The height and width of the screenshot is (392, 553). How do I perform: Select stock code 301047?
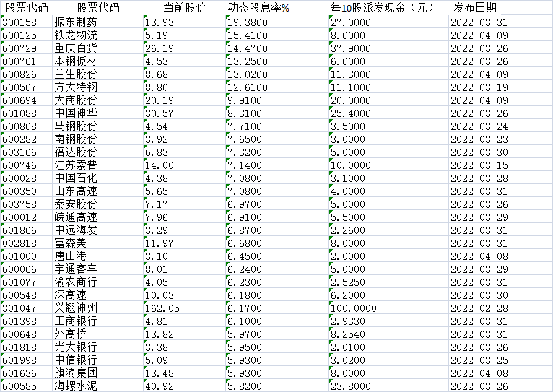[x=19, y=308]
